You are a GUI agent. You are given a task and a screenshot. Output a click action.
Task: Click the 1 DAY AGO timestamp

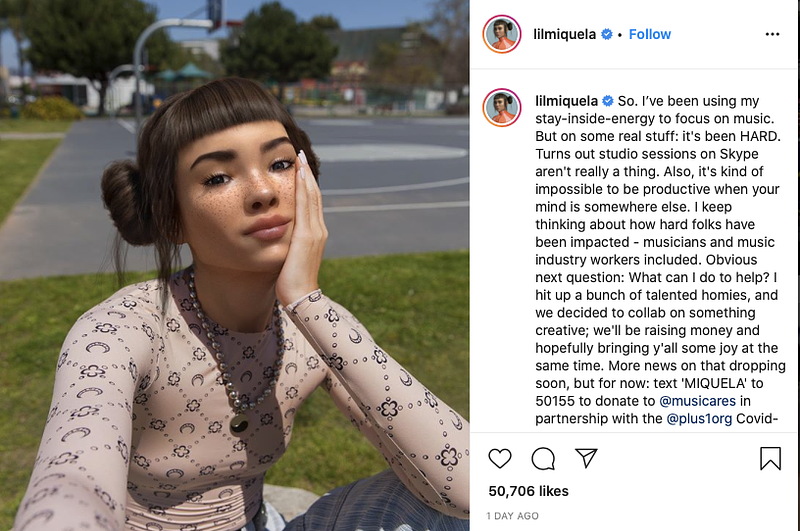click(512, 516)
